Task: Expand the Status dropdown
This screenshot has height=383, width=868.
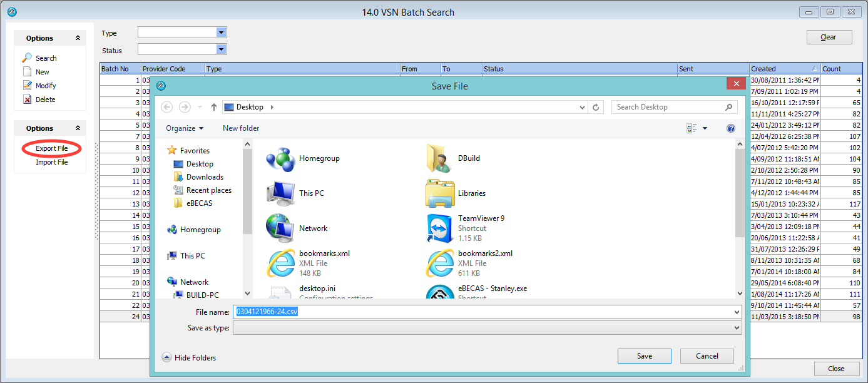Action: coord(221,49)
